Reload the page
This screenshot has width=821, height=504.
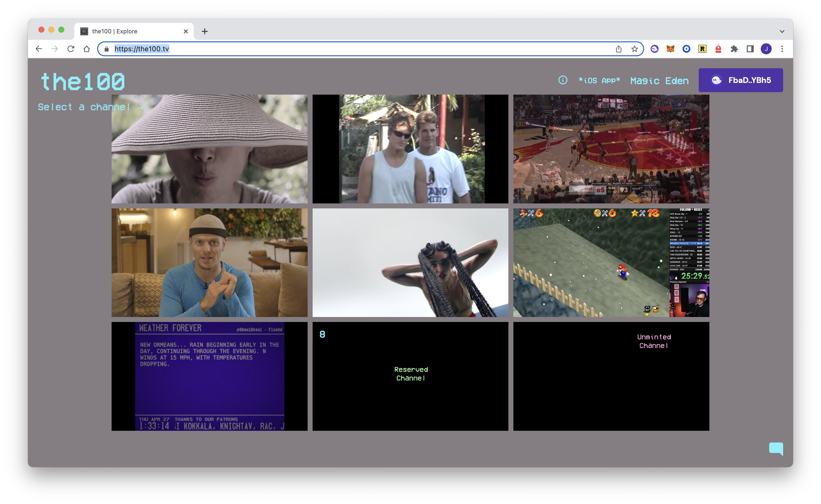71,49
